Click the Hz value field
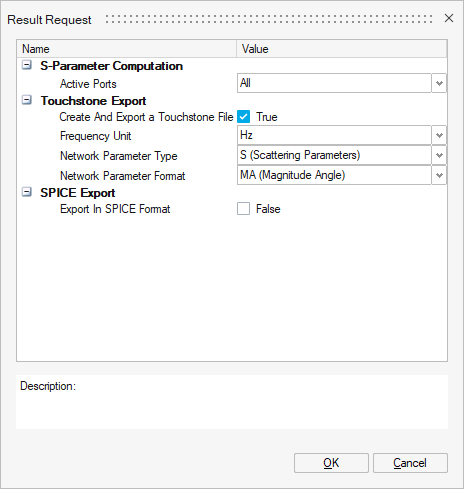The width and height of the screenshot is (464, 489). click(x=334, y=135)
